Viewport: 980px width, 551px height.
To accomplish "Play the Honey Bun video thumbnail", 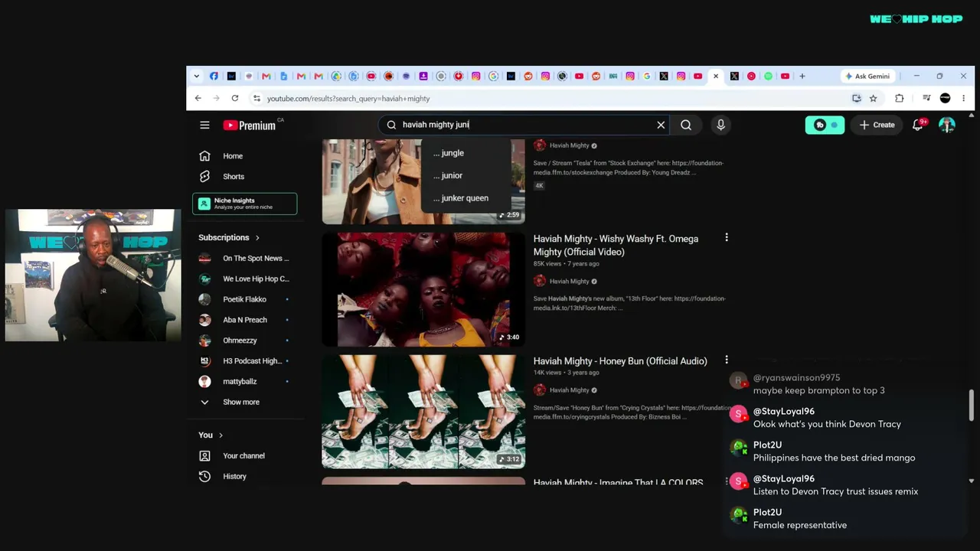I will [x=423, y=411].
